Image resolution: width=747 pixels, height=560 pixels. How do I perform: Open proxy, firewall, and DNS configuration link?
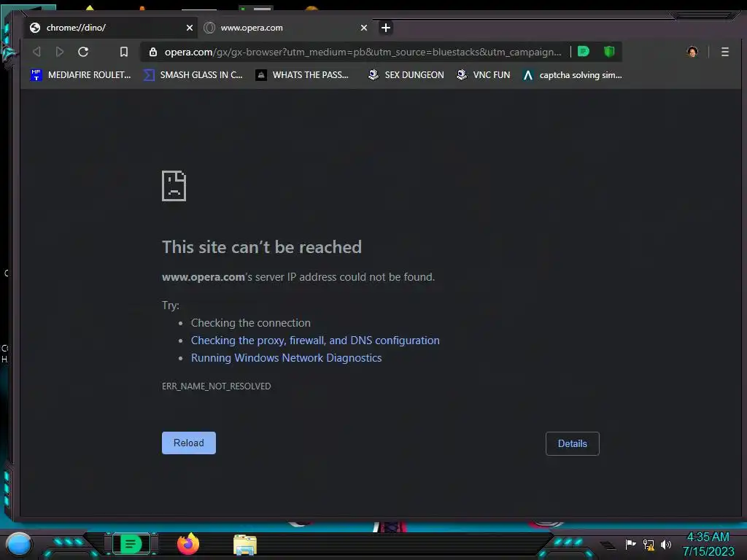[315, 341]
